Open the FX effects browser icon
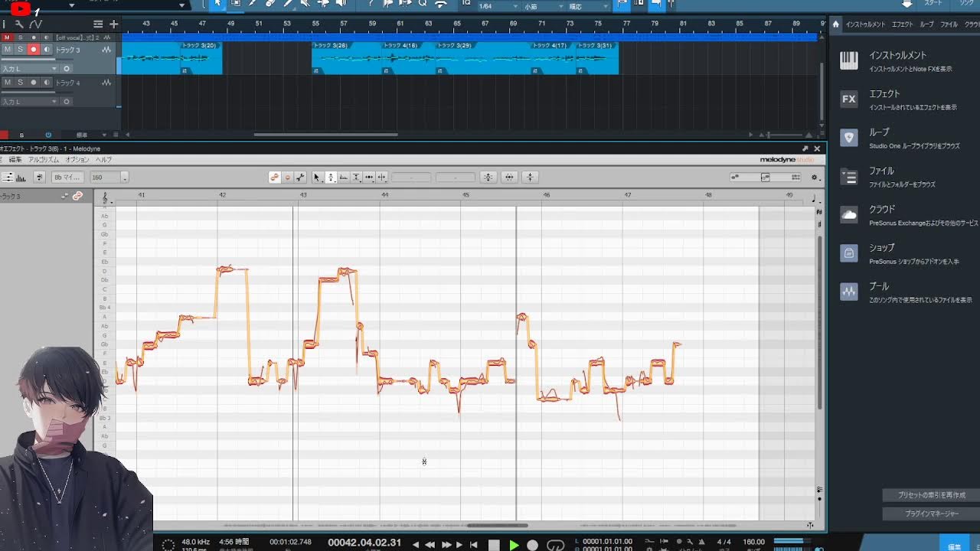Viewport: 980px width, 551px height. point(848,99)
